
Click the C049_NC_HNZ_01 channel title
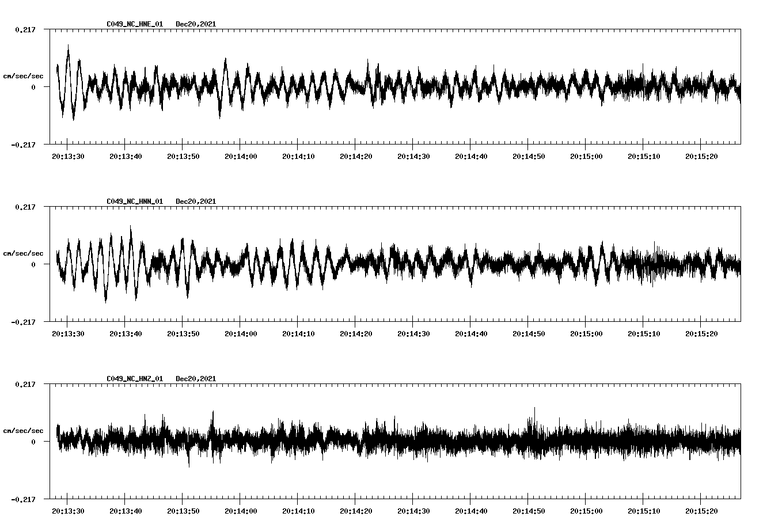(x=135, y=379)
